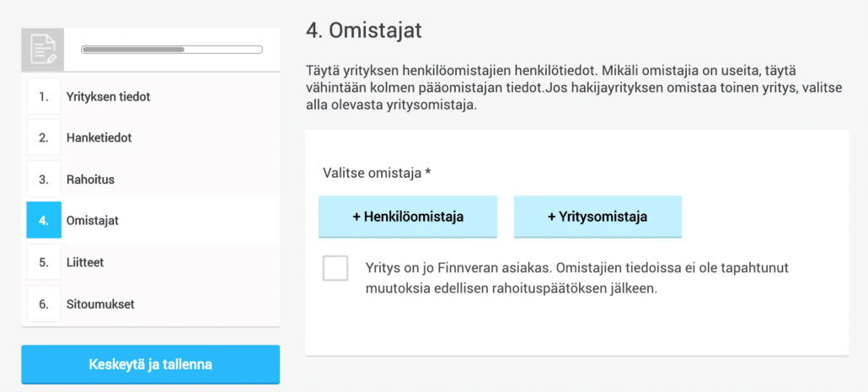The image size is (868, 392).
Task: Add a Yritysomistaja owner
Action: pyautogui.click(x=597, y=217)
